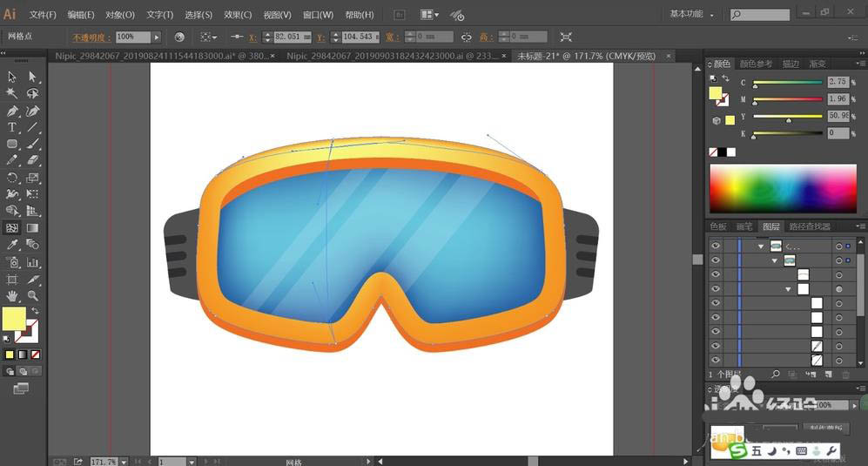Select the Mesh tool in toolbox

(x=12, y=228)
